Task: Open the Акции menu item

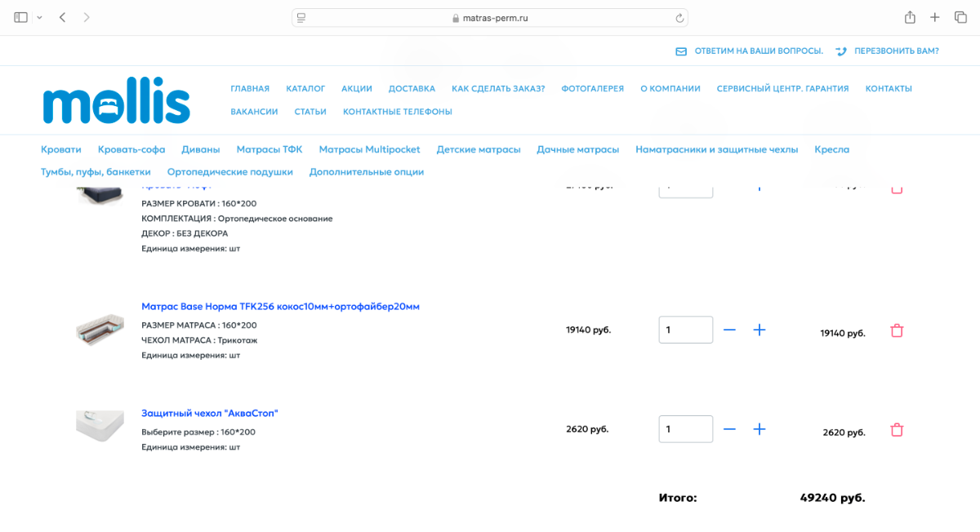Action: click(357, 88)
